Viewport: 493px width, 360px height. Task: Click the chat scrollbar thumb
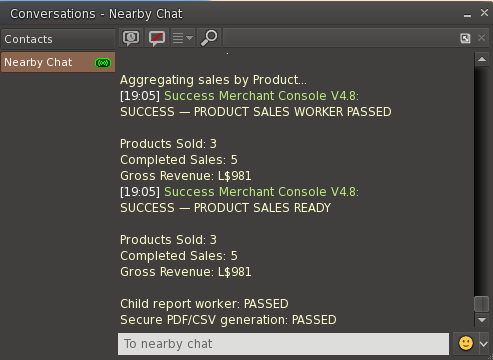tap(482, 304)
